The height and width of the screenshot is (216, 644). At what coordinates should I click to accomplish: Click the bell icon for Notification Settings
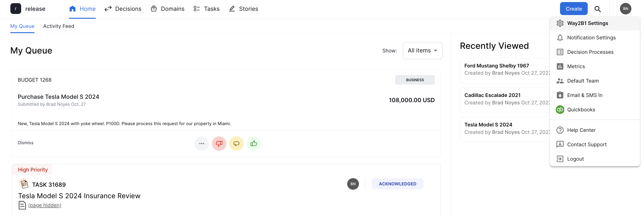point(560,38)
